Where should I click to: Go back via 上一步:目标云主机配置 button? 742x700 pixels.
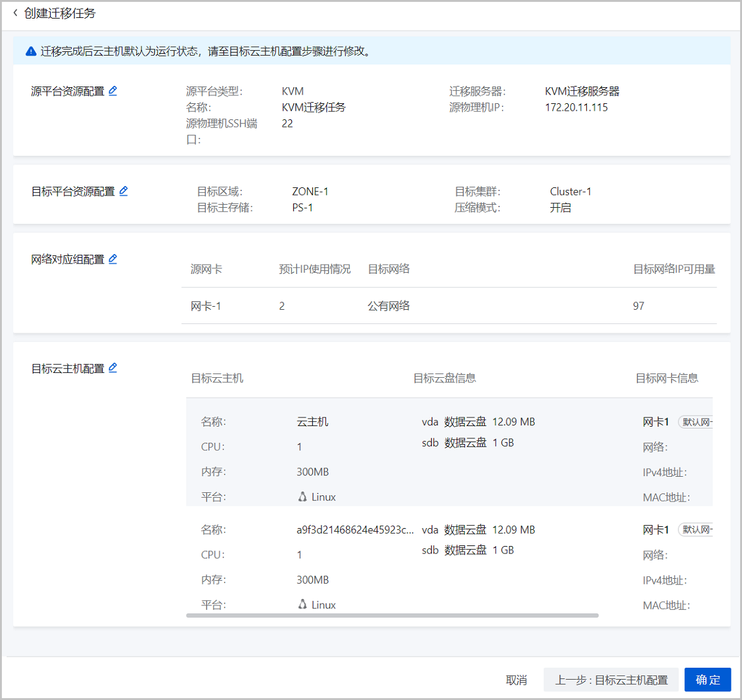tap(611, 679)
